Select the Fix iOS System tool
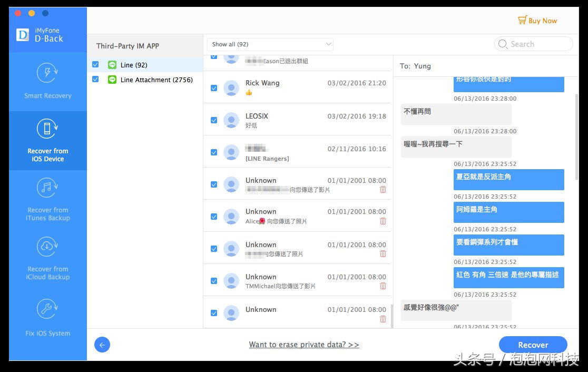Viewport: 588px width, 372px height. (48, 318)
